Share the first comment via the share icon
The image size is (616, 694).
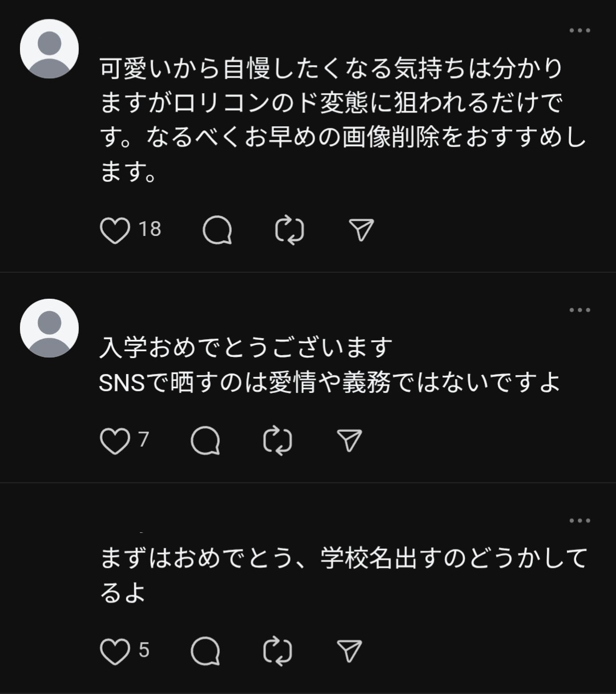(361, 229)
